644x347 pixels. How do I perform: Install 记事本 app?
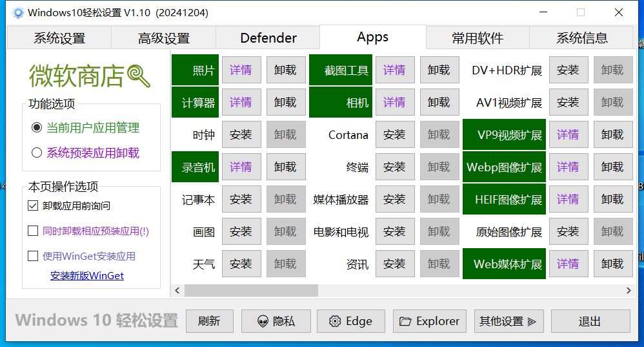point(241,199)
